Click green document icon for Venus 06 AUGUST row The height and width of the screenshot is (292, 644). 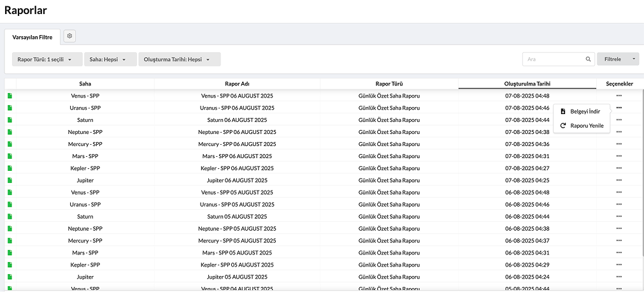point(10,96)
